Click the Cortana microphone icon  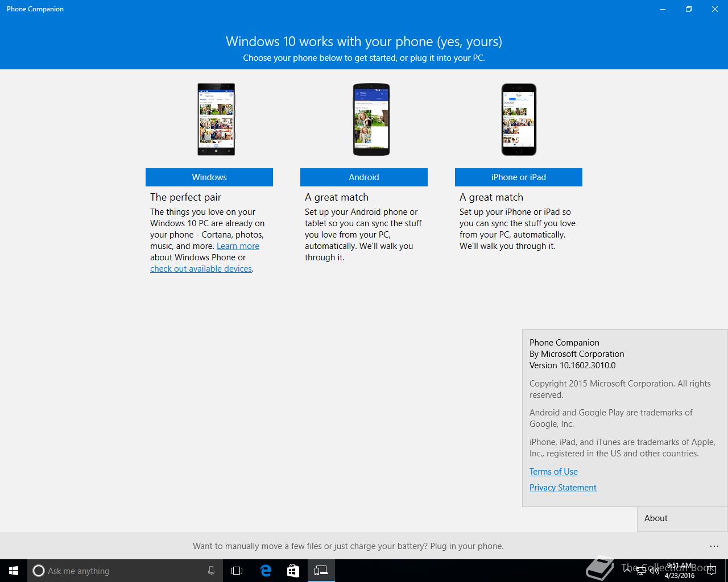211,571
